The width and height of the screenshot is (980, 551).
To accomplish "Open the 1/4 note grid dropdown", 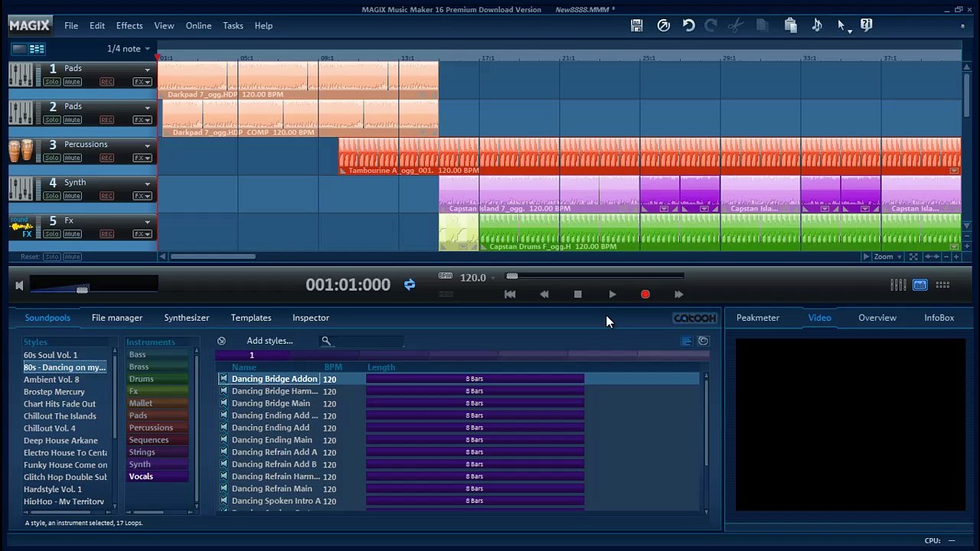I will (x=129, y=49).
